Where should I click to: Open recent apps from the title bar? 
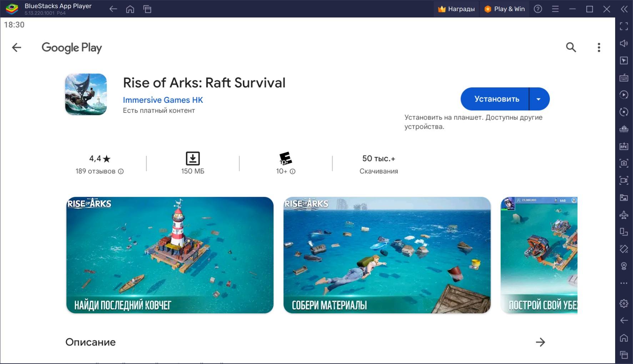coord(147,9)
